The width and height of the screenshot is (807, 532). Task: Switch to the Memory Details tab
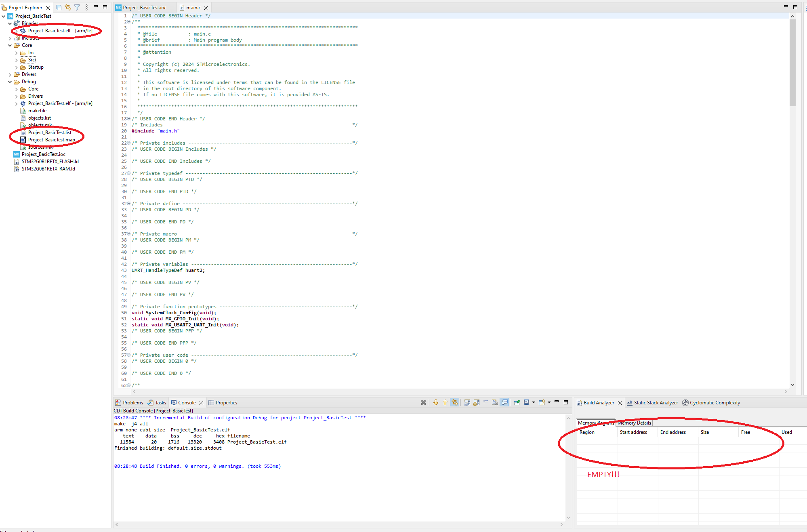634,423
